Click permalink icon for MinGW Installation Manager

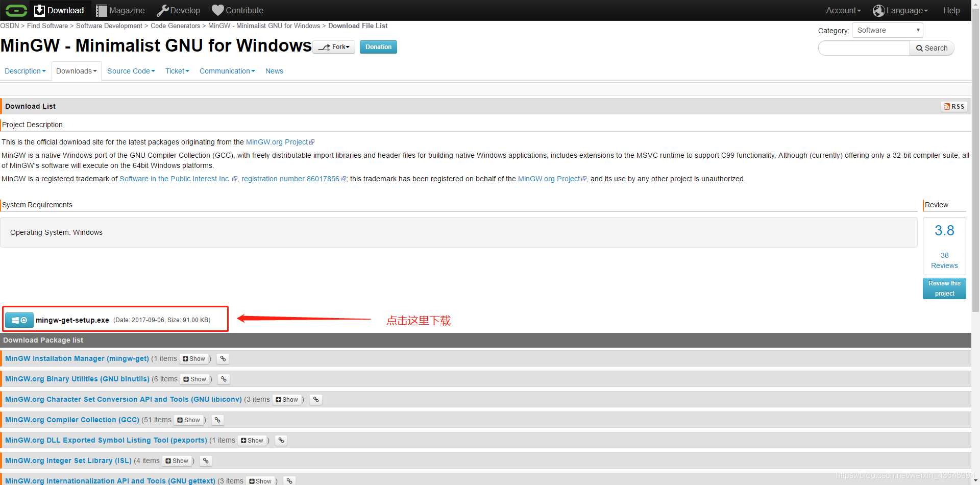(x=223, y=359)
